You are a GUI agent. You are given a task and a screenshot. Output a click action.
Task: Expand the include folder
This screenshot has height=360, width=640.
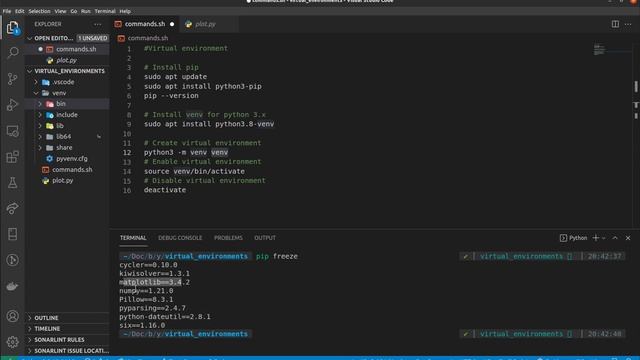pyautogui.click(x=40, y=115)
